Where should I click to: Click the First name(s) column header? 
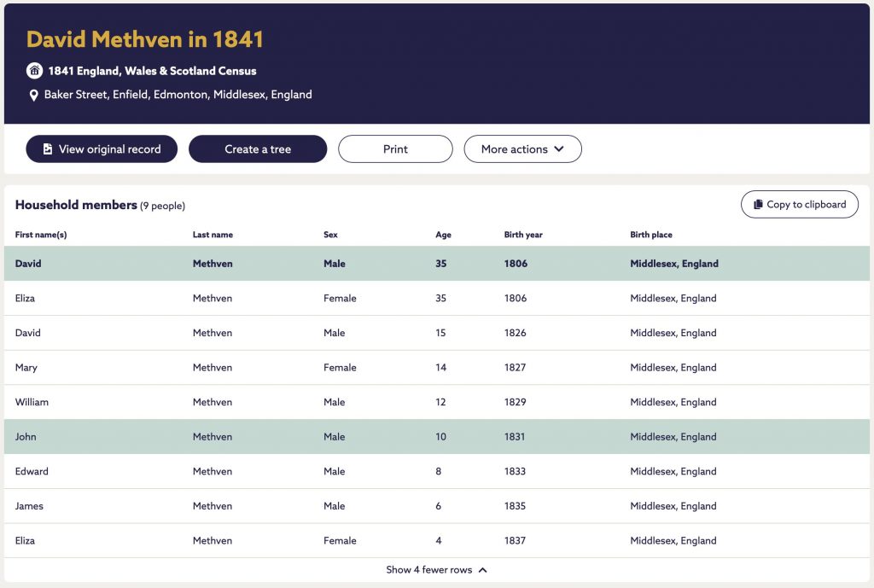point(41,235)
